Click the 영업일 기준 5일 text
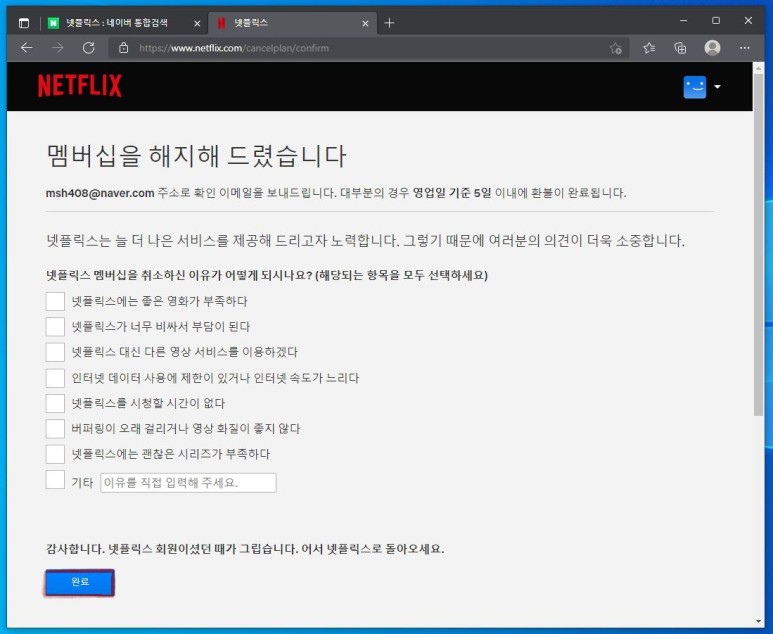This screenshot has height=634, width=773. (x=452, y=193)
